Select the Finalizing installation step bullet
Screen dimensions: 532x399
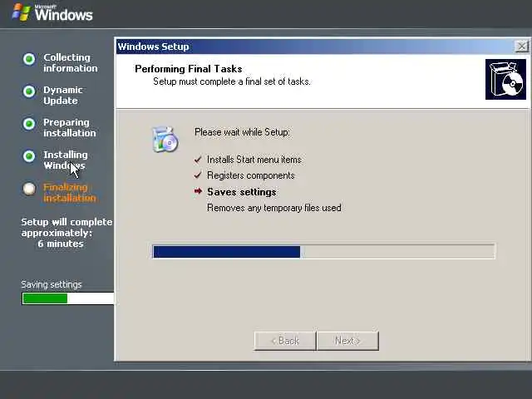[x=29, y=189]
